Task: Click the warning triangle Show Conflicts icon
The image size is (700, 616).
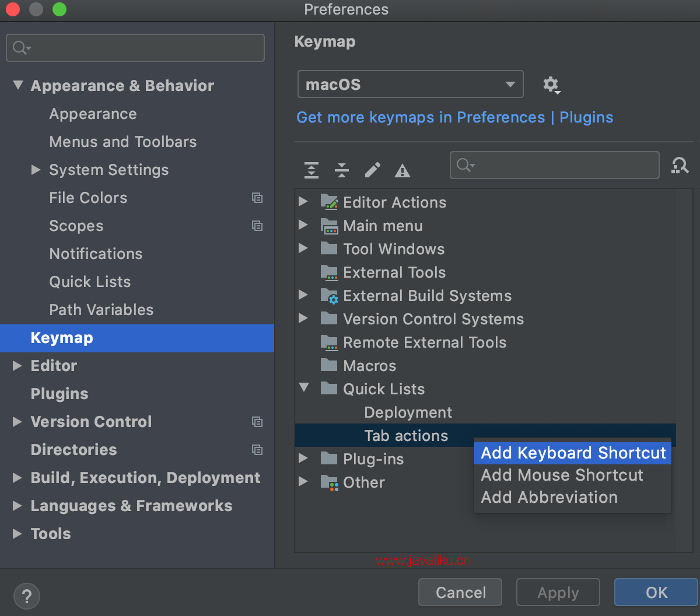Action: [x=402, y=170]
